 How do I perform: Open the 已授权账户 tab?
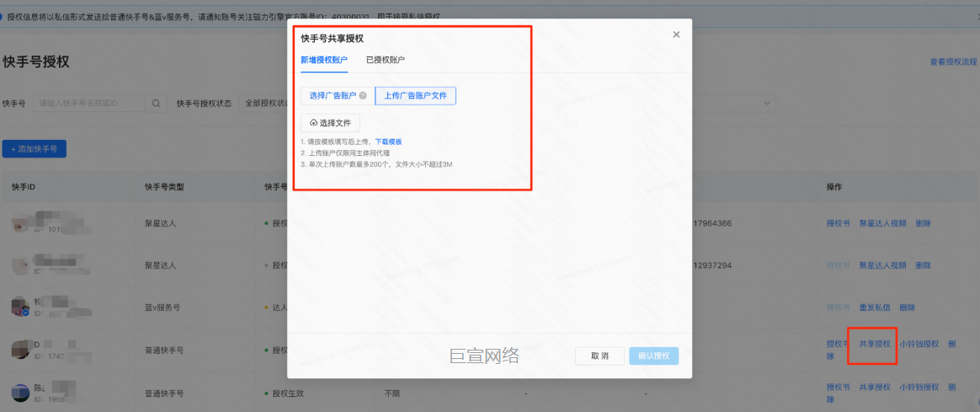386,60
